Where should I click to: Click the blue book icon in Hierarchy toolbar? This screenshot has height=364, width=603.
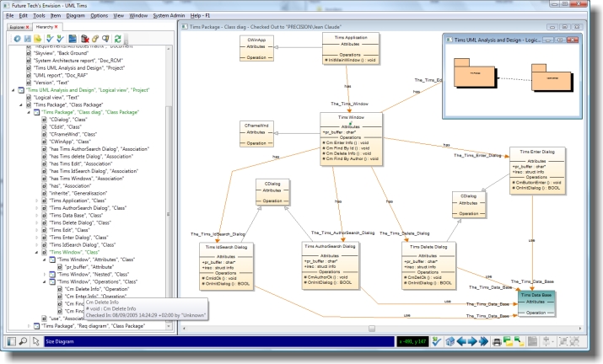pyautogui.click(x=73, y=39)
